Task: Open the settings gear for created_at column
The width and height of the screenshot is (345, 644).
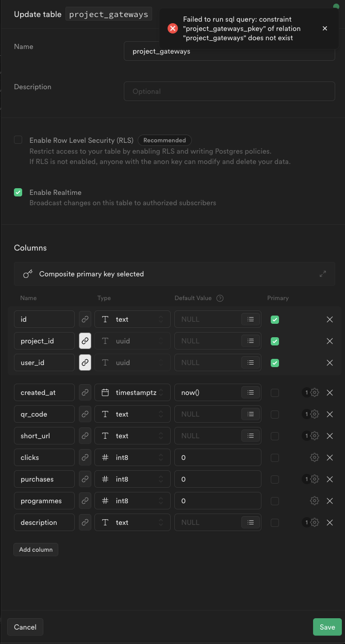Action: (x=315, y=392)
